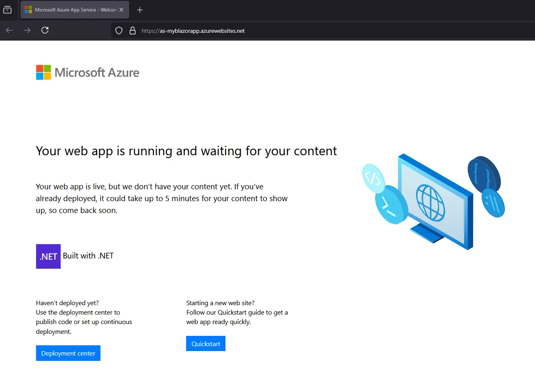Screen dimensions: 535x392
Task: Open a new tab with the plus button
Action: pyautogui.click(x=140, y=10)
